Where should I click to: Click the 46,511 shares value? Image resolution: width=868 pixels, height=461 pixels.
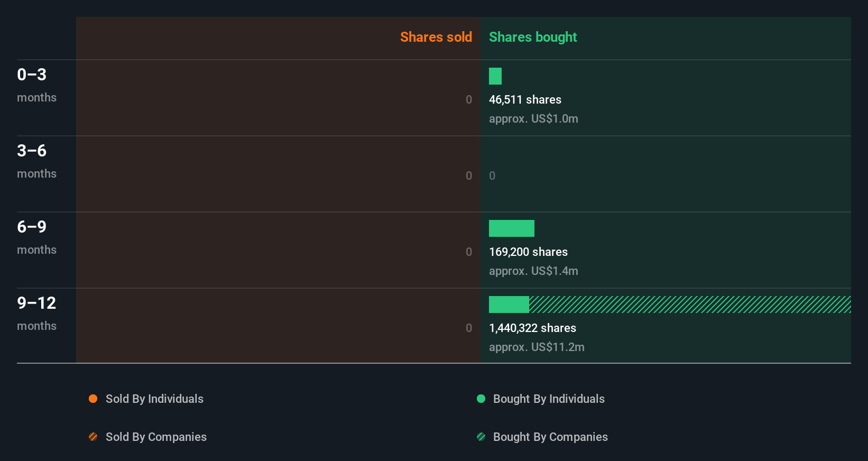click(x=525, y=99)
